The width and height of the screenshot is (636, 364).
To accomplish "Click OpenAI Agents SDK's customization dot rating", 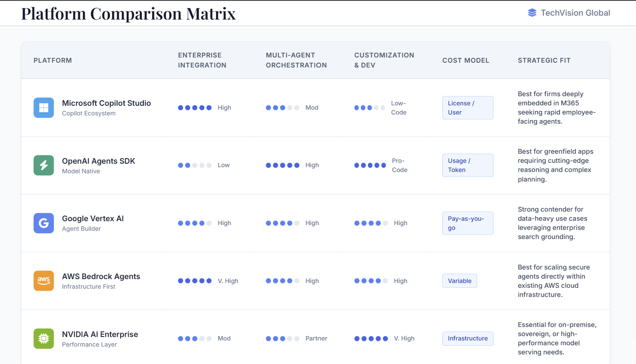I will [370, 165].
